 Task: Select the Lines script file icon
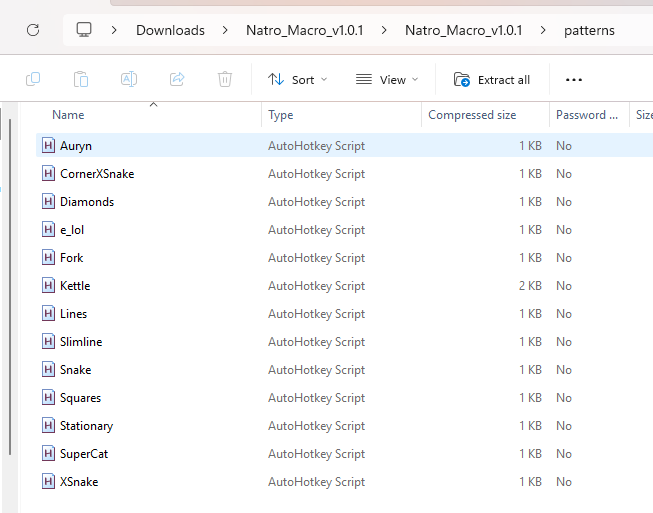pos(48,313)
